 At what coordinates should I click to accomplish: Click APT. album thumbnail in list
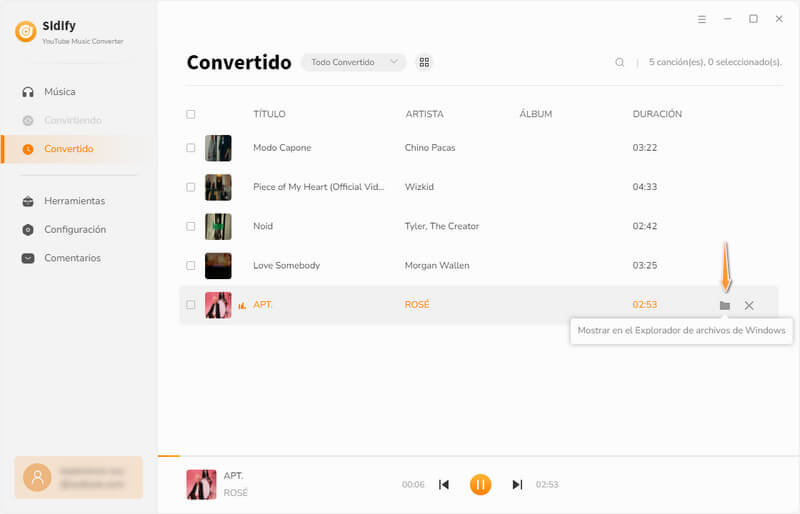218,305
